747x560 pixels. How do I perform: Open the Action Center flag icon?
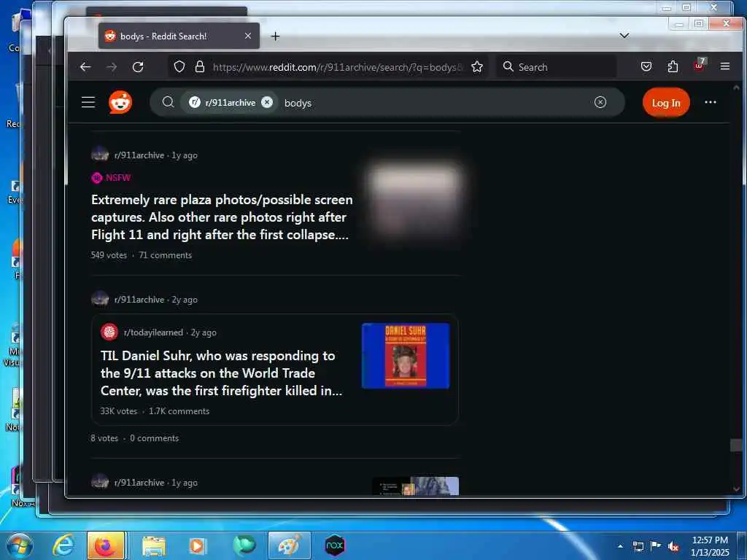656,546
